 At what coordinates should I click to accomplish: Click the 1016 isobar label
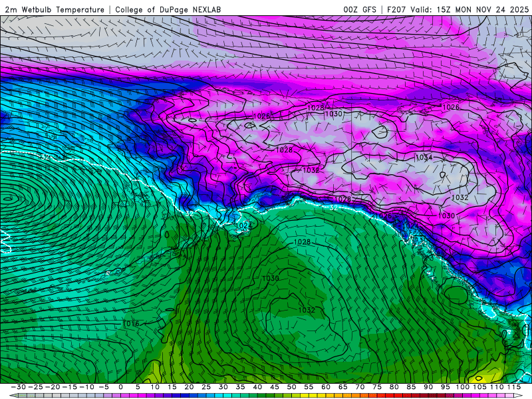click(131, 324)
